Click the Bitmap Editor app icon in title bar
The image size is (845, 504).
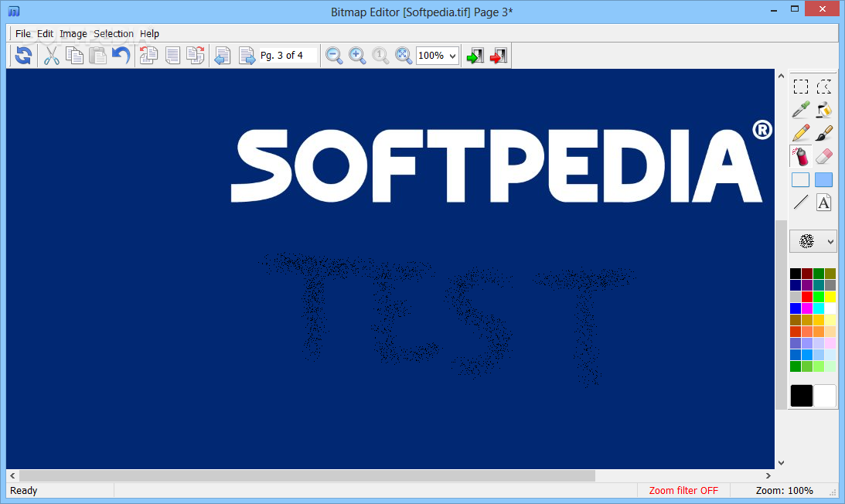point(14,12)
